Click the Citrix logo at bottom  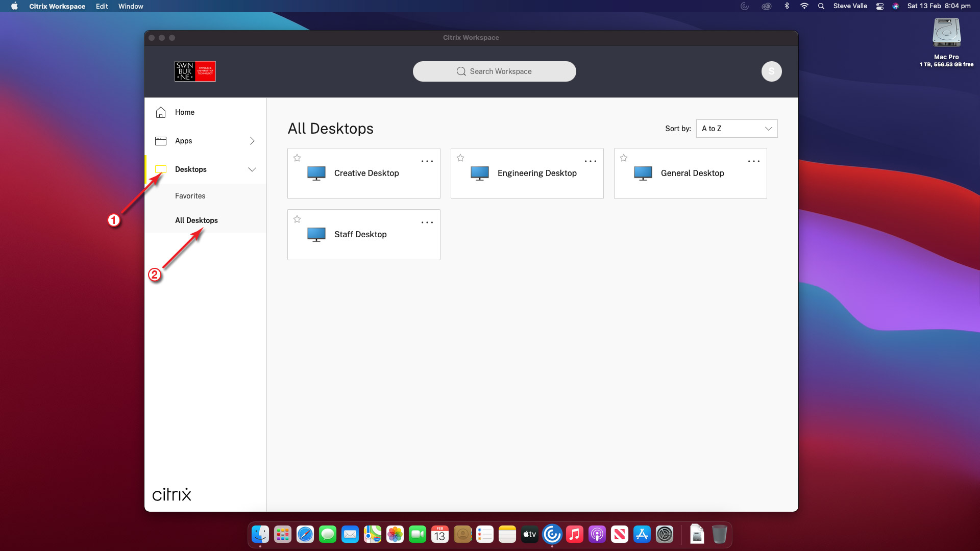[x=171, y=494]
